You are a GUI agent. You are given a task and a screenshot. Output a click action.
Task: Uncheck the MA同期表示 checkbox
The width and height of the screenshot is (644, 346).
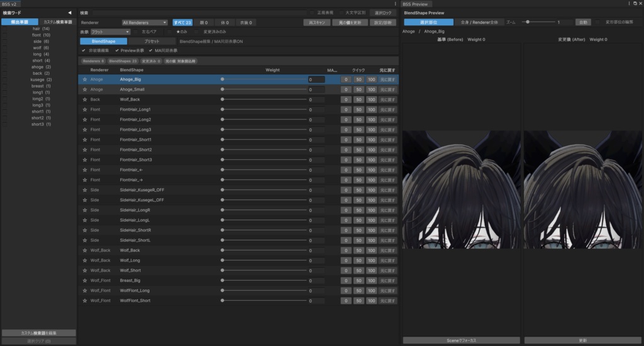tap(151, 50)
